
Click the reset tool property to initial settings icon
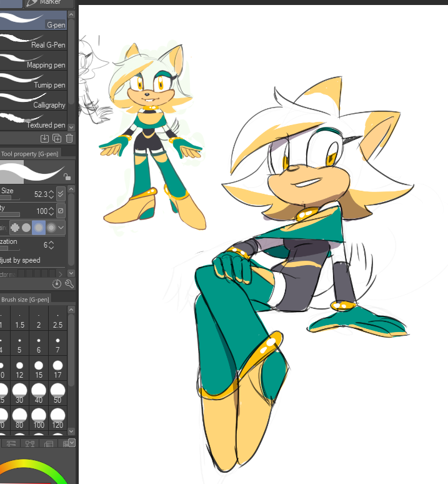[x=57, y=284]
